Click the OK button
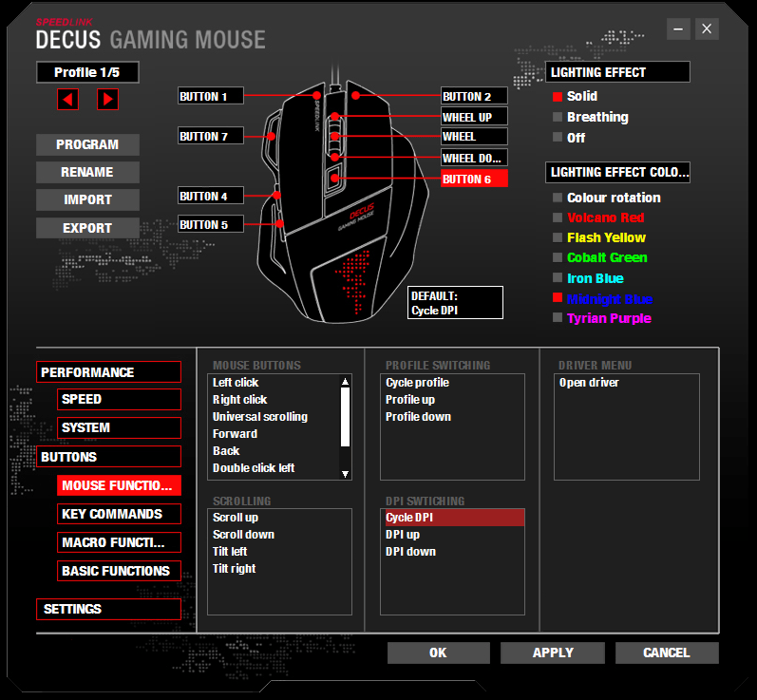 [x=439, y=653]
